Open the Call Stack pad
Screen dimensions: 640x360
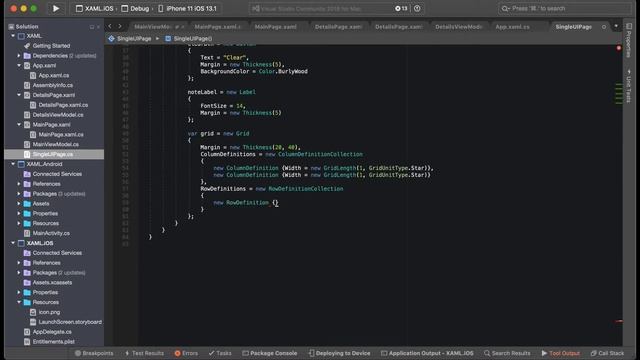(607, 353)
